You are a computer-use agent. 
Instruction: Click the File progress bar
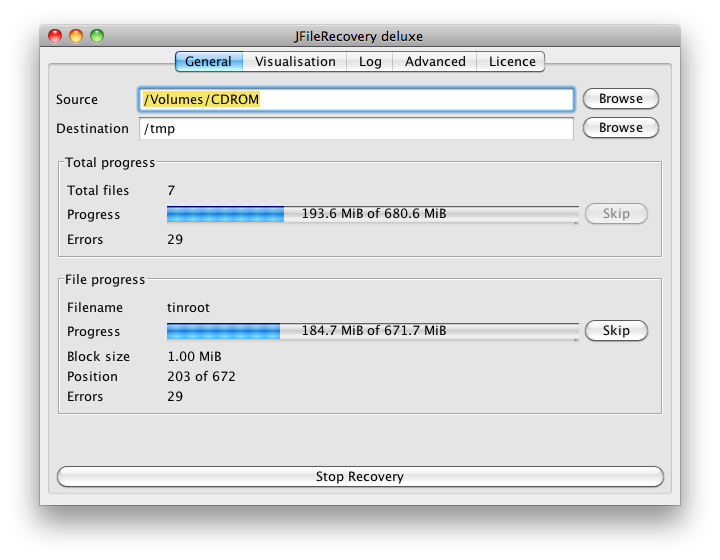coord(372,331)
